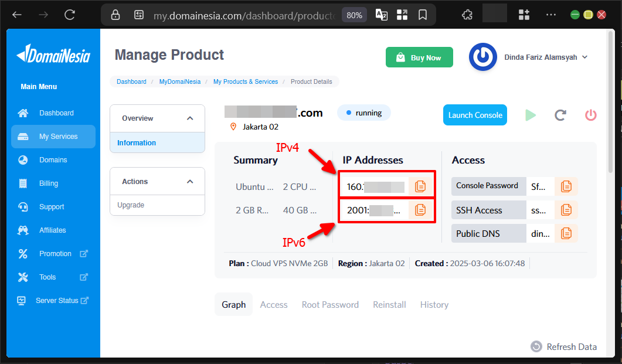Screen dimensions: 622x364
Task: Restart the server using the refresh icon
Action: pos(560,115)
